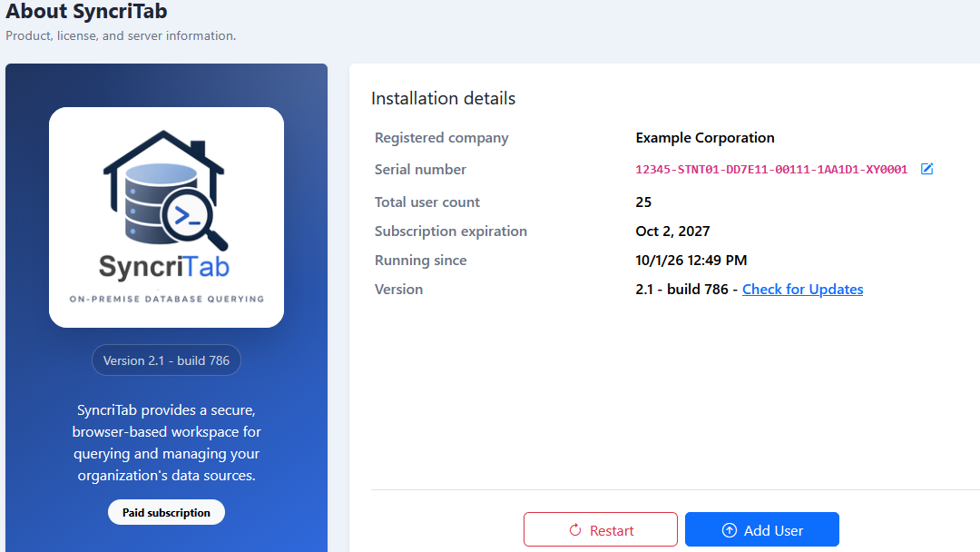Click the About SyncriTab page heading

(x=87, y=11)
